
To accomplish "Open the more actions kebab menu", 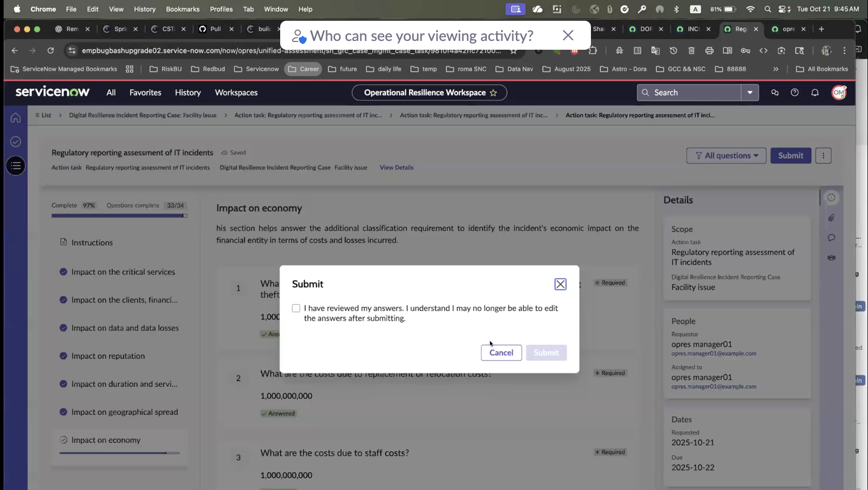I will point(823,155).
